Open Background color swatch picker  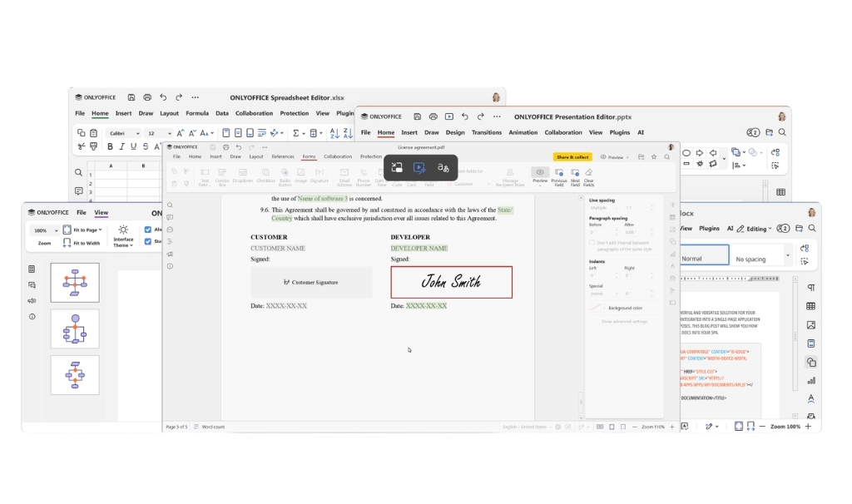597,308
